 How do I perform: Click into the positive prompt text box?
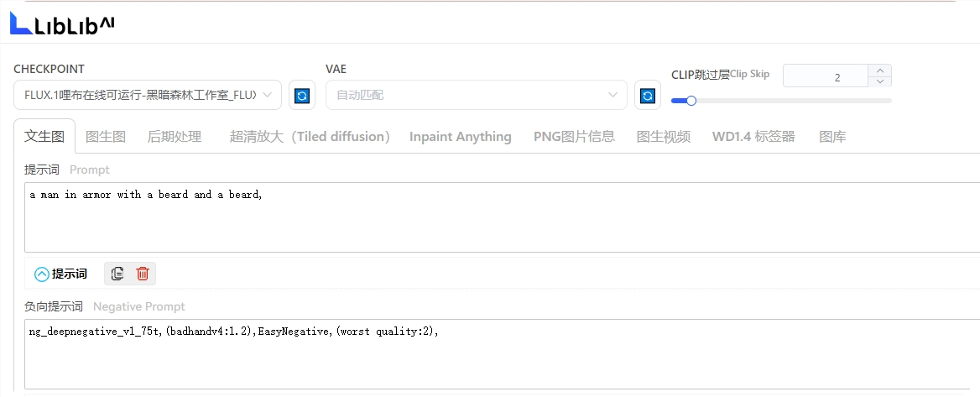[x=502, y=217]
